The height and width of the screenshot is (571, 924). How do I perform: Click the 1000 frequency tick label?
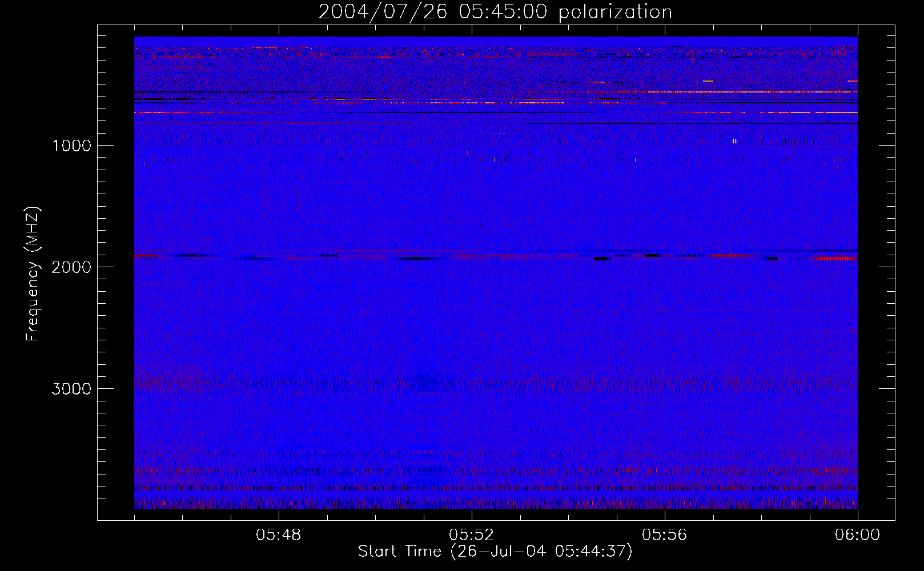click(x=71, y=146)
